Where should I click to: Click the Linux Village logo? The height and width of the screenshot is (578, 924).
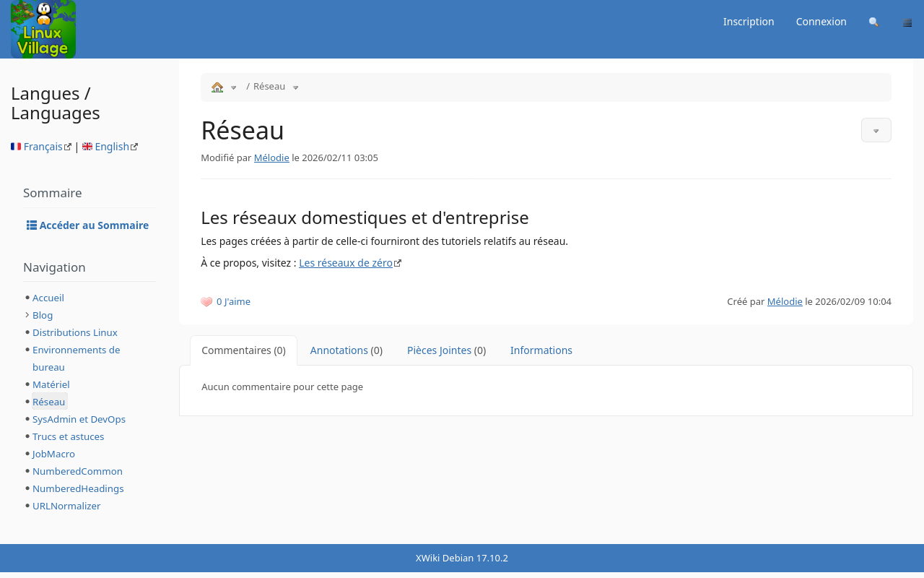click(x=43, y=29)
